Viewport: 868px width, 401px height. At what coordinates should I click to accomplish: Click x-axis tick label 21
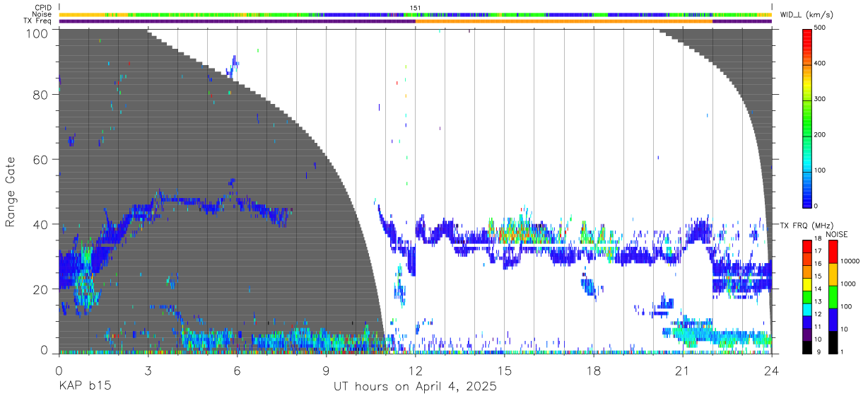(683, 371)
